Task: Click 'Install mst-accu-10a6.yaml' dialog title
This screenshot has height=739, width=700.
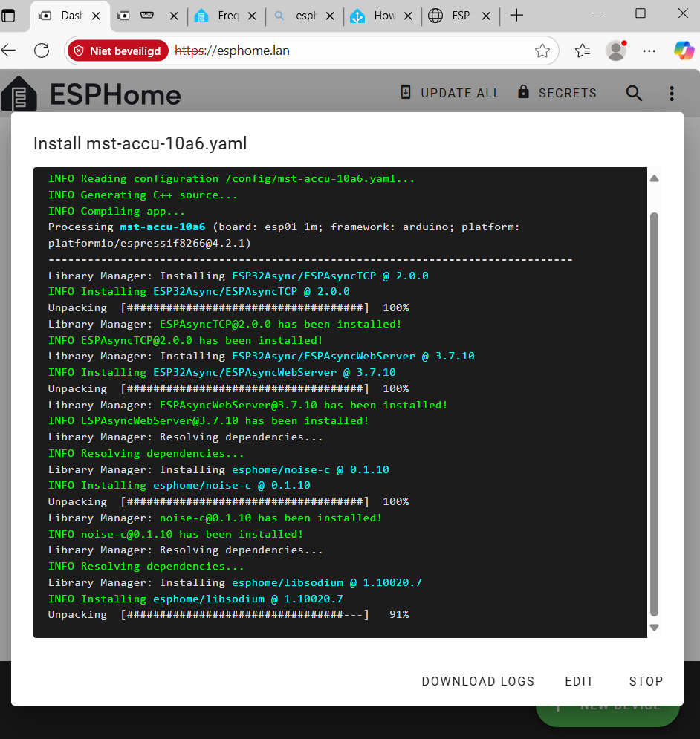Action: (x=140, y=143)
